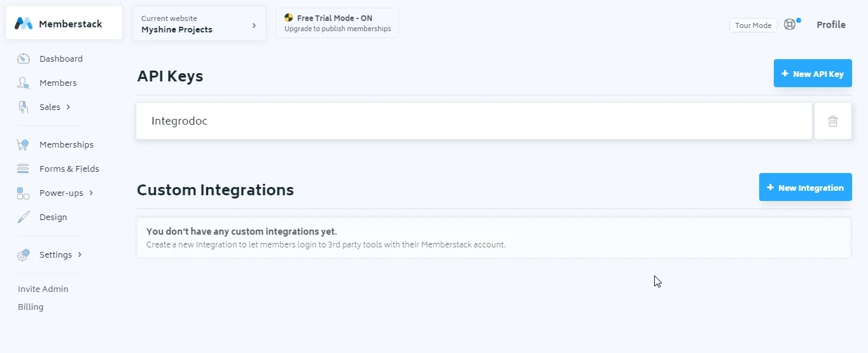This screenshot has width=868, height=353.
Task: Expand the Power-ups submenu chevron
Action: point(91,193)
